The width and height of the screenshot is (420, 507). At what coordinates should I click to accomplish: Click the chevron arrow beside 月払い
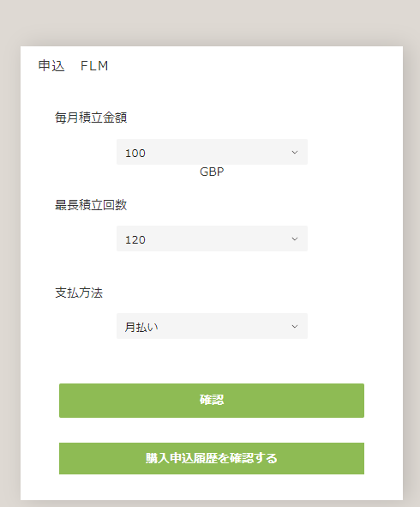[295, 327]
